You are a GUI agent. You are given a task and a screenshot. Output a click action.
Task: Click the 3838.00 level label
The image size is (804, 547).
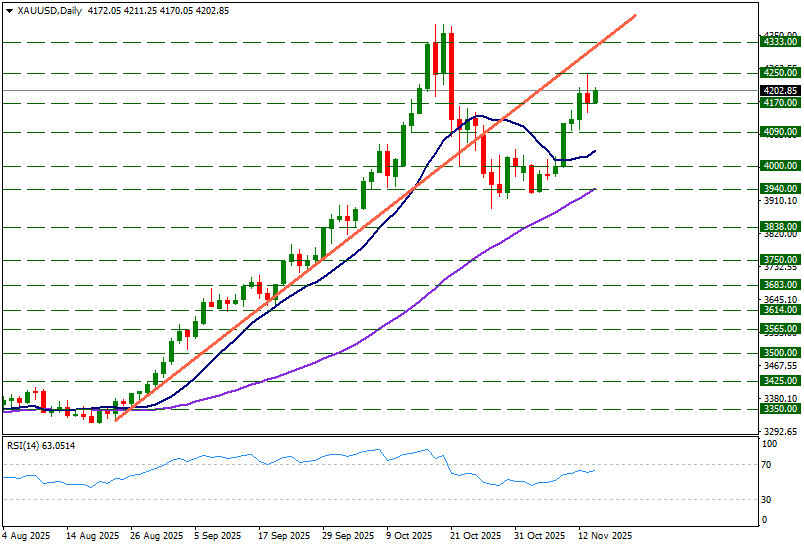click(x=779, y=227)
